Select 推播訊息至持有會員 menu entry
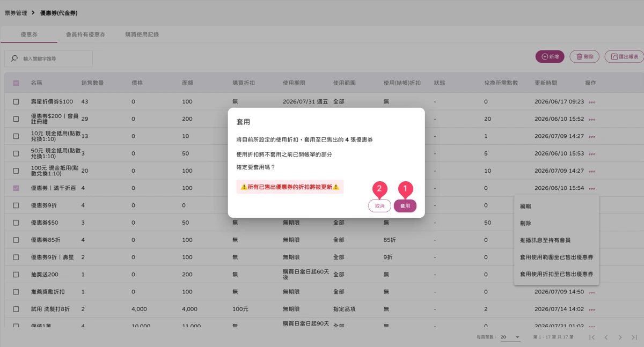644x347 pixels. (x=557, y=240)
